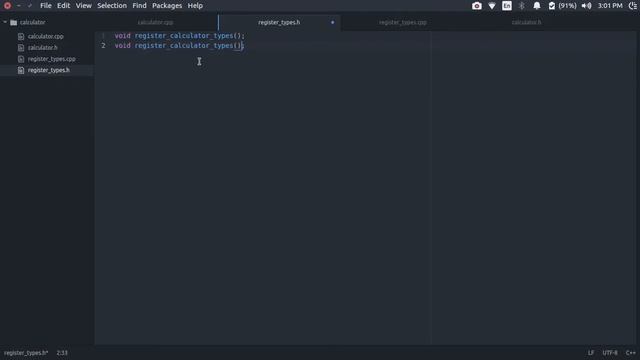
Task: Open the 3:01 PM clock
Action: 610,6
